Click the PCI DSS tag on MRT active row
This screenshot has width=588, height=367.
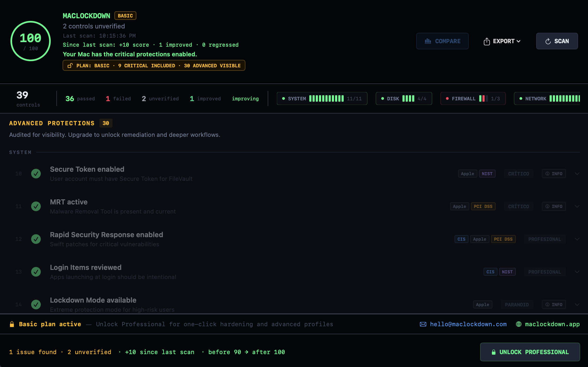point(483,206)
